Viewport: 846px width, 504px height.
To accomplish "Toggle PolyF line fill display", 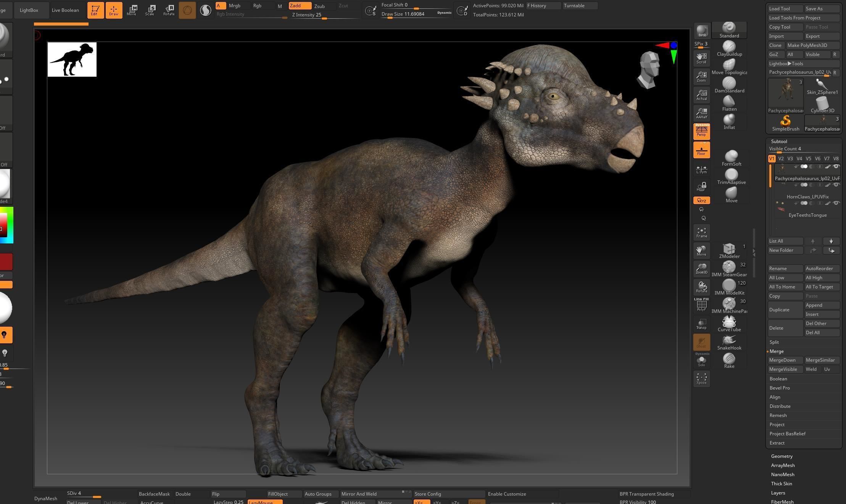I will (701, 305).
